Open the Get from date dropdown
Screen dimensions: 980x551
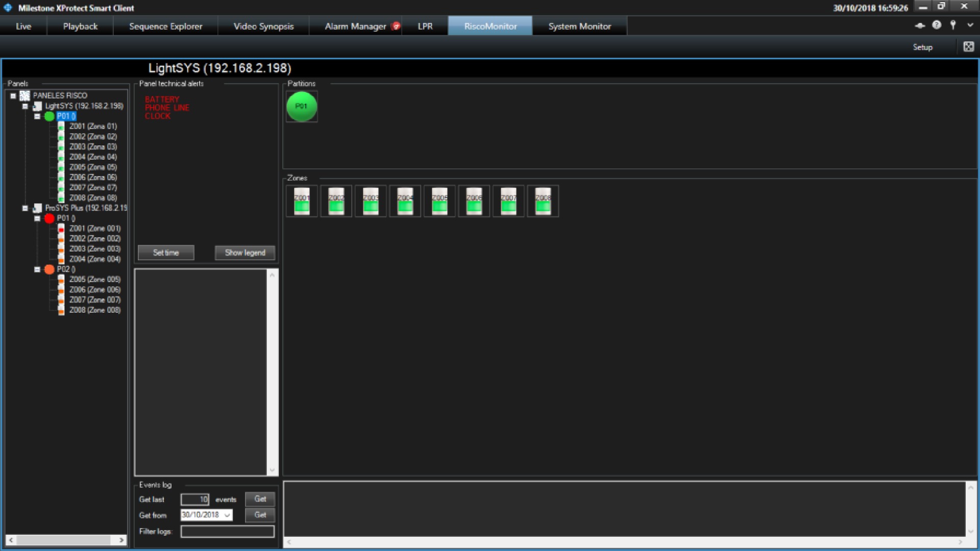[227, 515]
